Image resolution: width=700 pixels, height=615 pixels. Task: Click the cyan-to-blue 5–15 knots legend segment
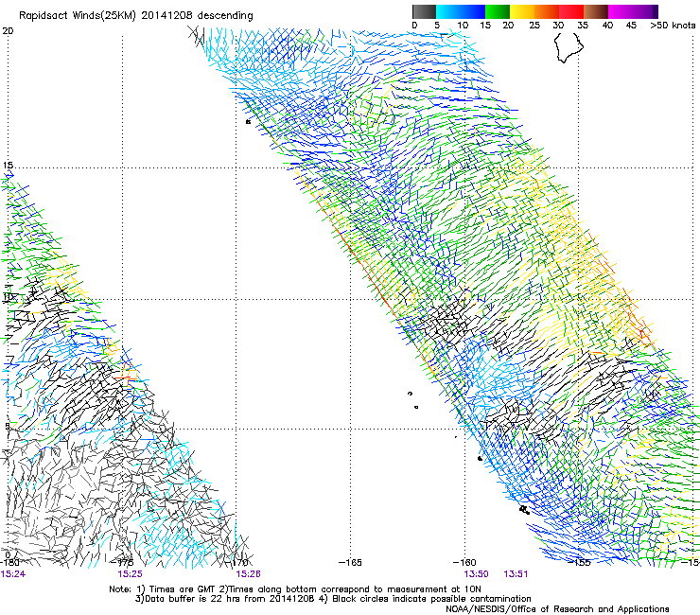click(461, 11)
